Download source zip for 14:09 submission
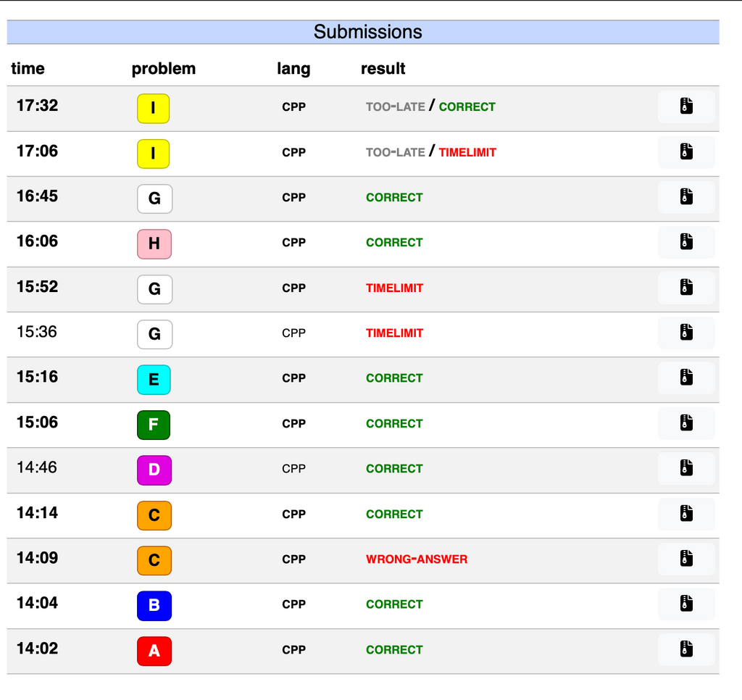The image size is (742, 700). (686, 559)
